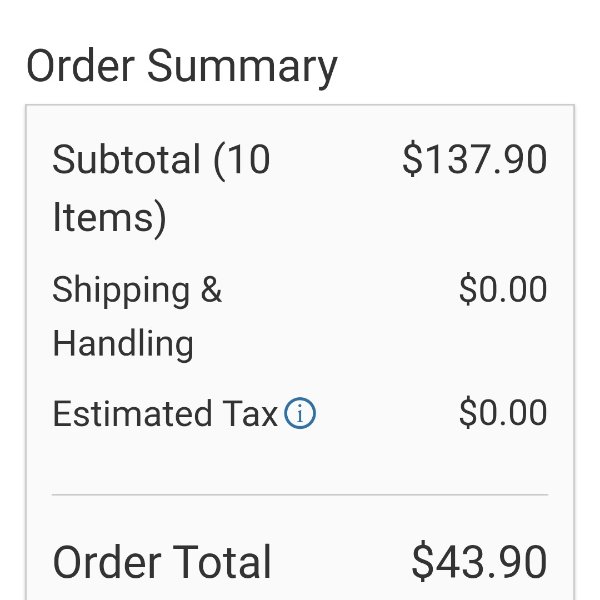Click the Estimated Tax label text
This screenshot has height=600, width=600.
point(165,414)
